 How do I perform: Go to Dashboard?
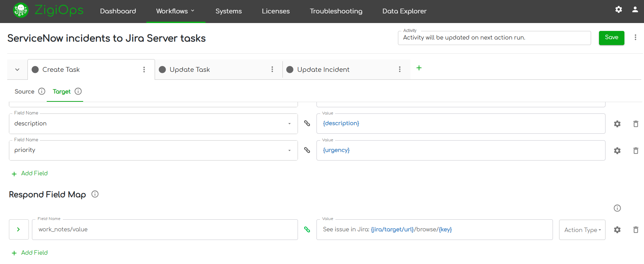[x=118, y=11]
